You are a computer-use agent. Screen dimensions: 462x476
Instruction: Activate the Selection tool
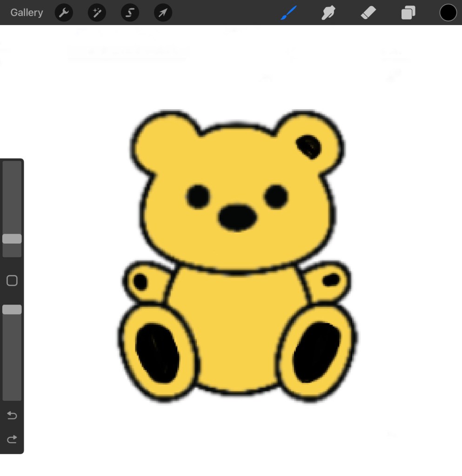tap(130, 13)
